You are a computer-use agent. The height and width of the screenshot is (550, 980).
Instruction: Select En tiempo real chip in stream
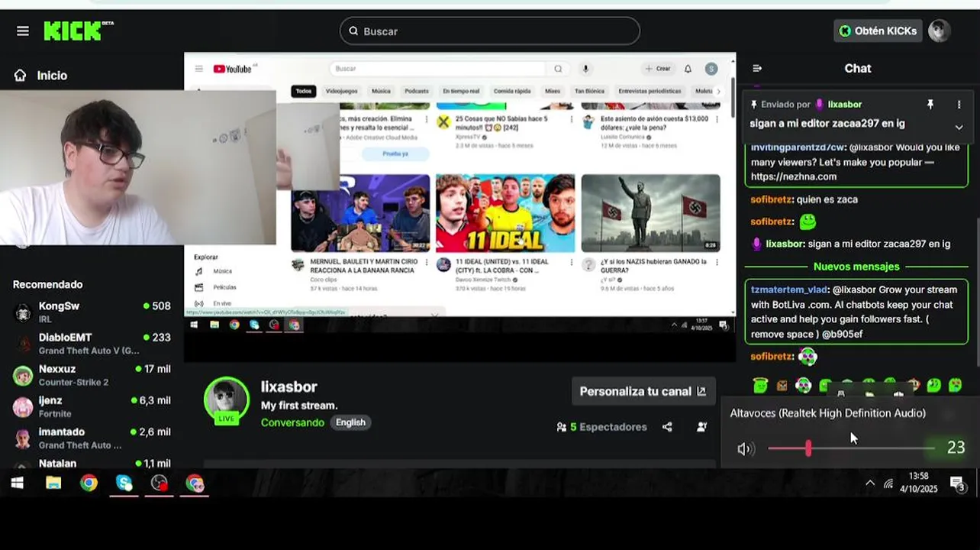461,91
